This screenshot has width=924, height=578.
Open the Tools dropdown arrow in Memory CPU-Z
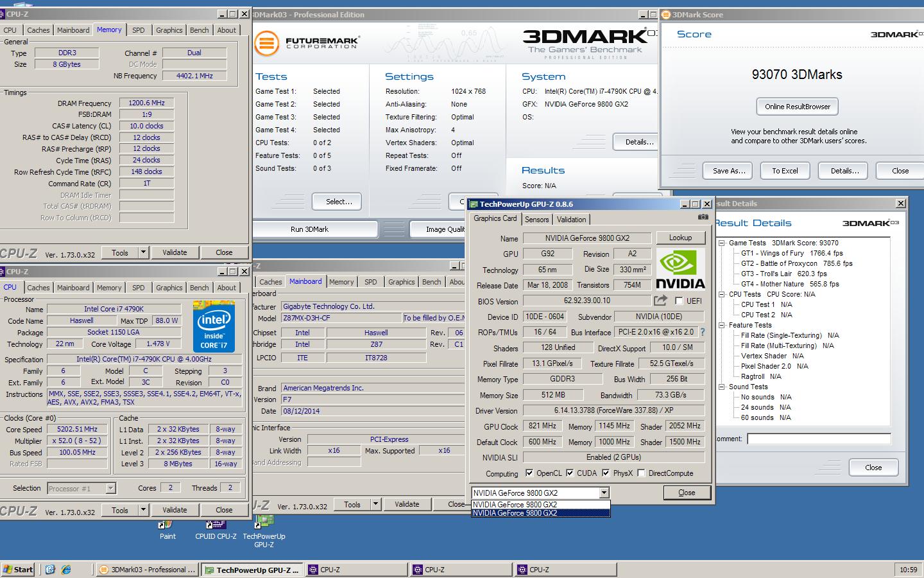click(144, 252)
